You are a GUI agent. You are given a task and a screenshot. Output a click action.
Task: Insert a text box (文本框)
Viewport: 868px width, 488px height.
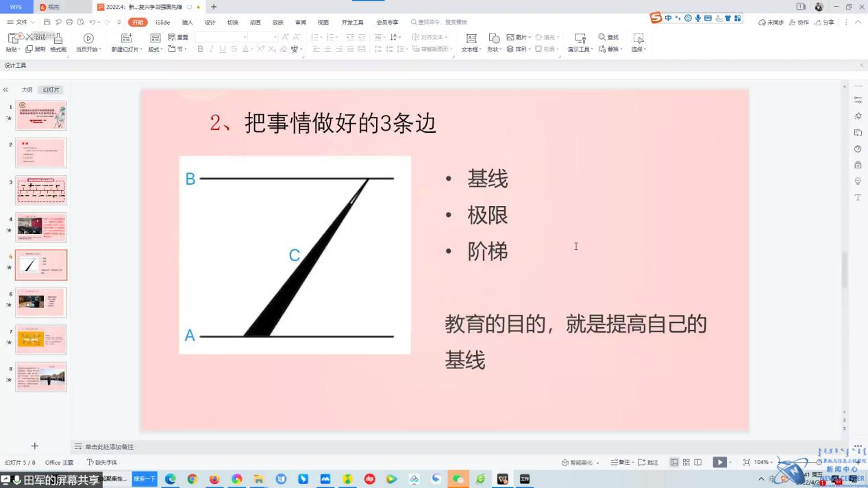pos(471,39)
